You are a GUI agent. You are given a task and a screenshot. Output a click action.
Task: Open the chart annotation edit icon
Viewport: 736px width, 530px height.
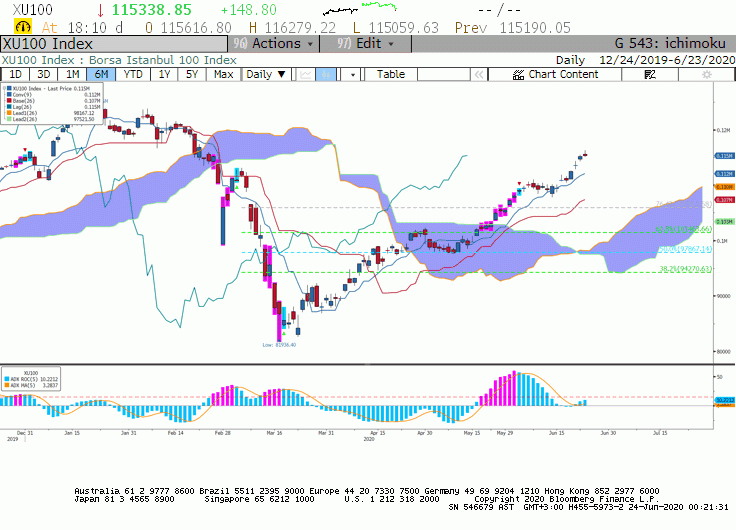click(x=650, y=75)
